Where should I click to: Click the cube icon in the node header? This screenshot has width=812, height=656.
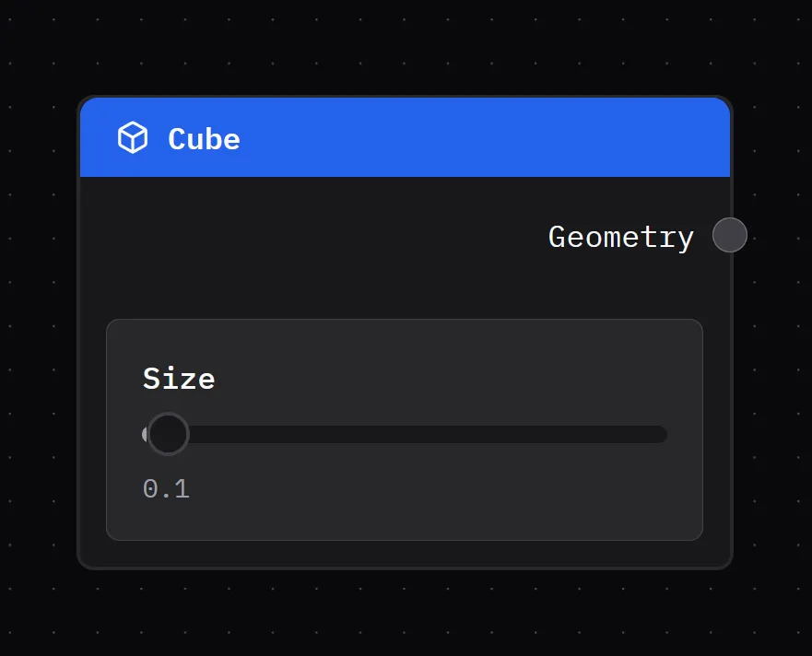(134, 137)
